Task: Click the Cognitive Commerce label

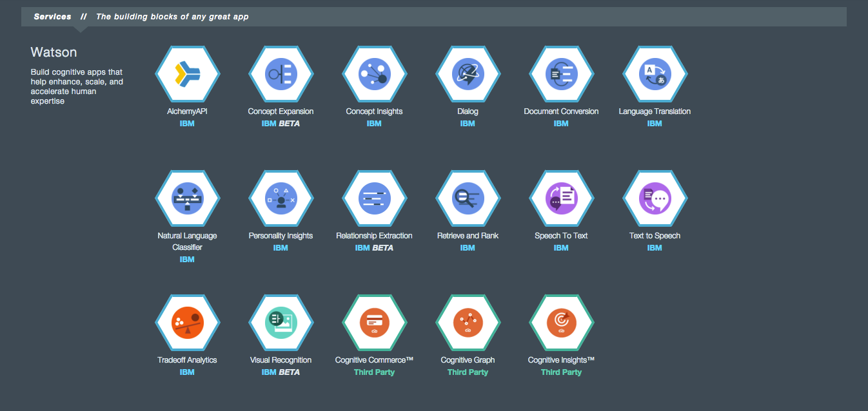Action: [x=374, y=360]
